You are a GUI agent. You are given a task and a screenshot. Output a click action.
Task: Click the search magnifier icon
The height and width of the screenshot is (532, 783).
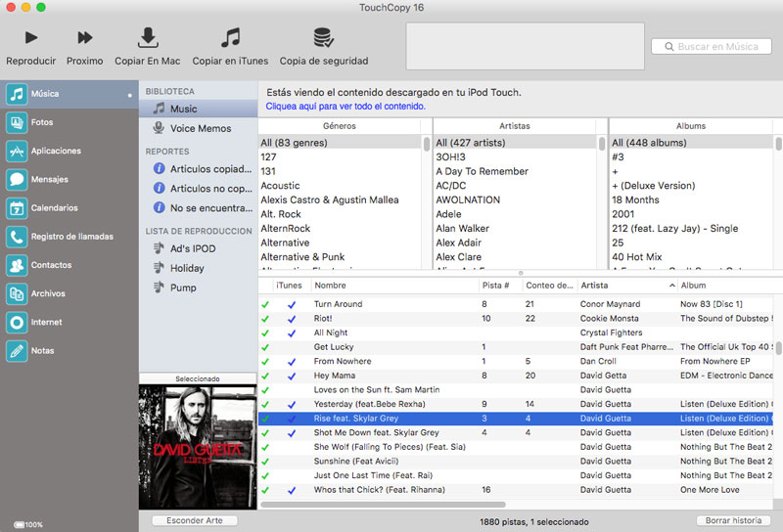(x=669, y=46)
